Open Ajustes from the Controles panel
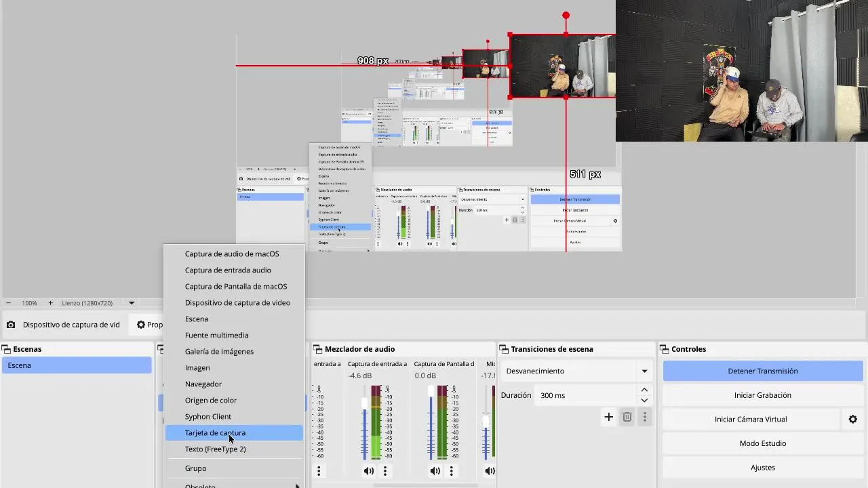 [763, 468]
